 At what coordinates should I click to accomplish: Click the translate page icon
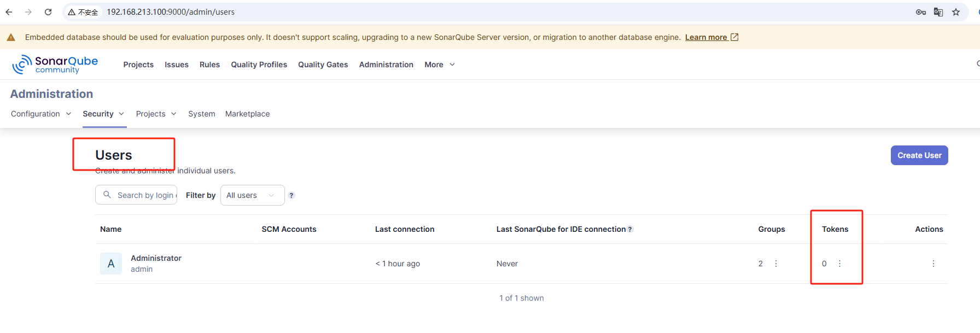pyautogui.click(x=938, y=12)
